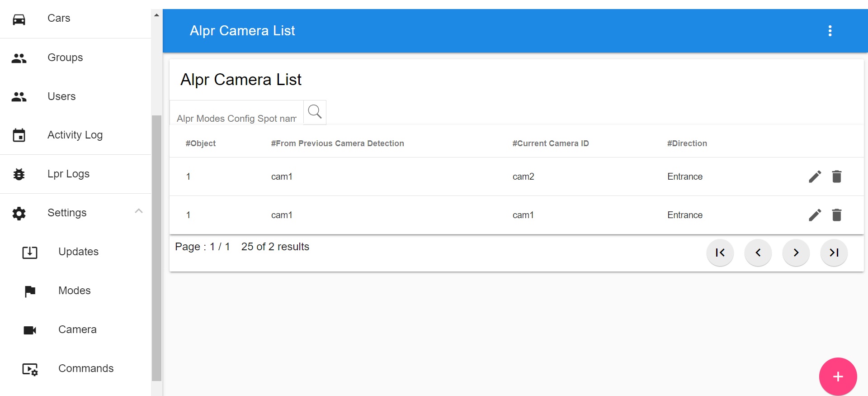The image size is (868, 396).
Task: Click the #Object column header
Action: point(200,143)
